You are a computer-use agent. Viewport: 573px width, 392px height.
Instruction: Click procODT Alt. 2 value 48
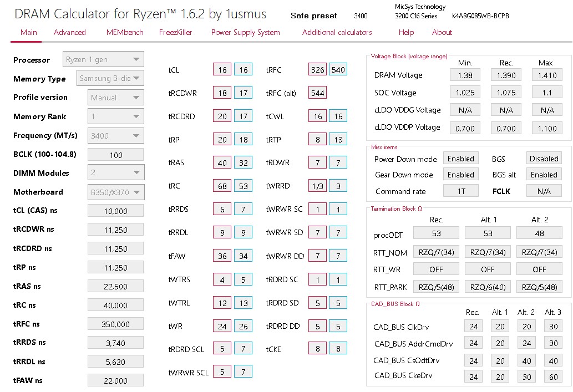539,233
